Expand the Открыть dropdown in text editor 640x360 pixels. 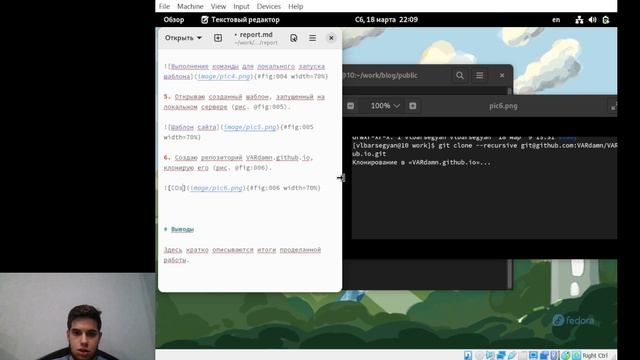pos(183,38)
